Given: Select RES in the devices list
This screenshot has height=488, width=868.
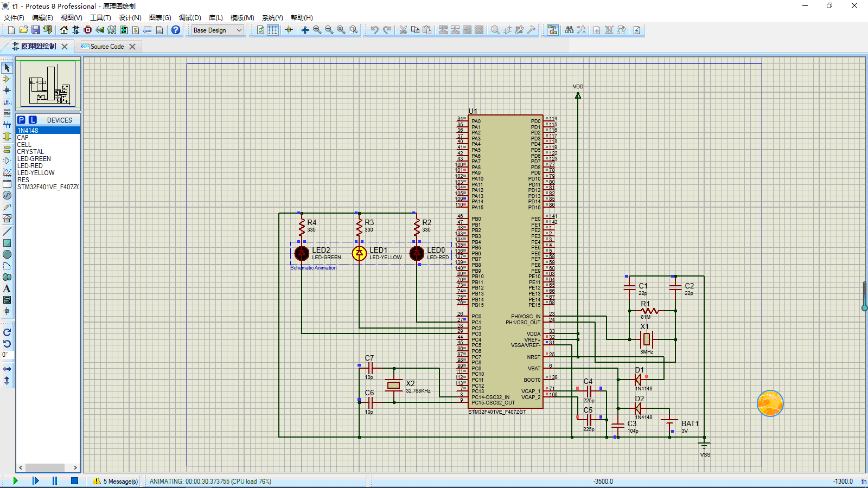Looking at the screenshot, I should click(x=48, y=180).
